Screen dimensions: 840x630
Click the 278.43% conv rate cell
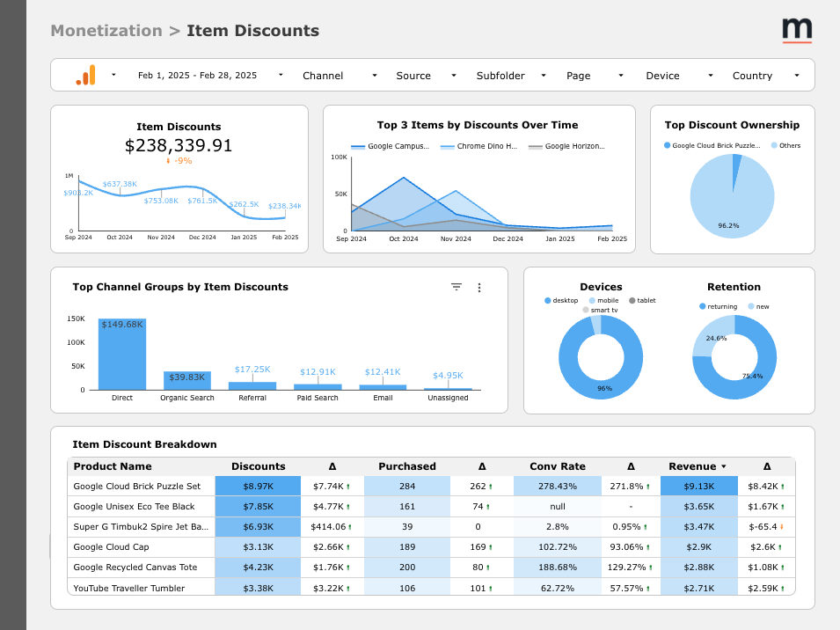point(557,487)
